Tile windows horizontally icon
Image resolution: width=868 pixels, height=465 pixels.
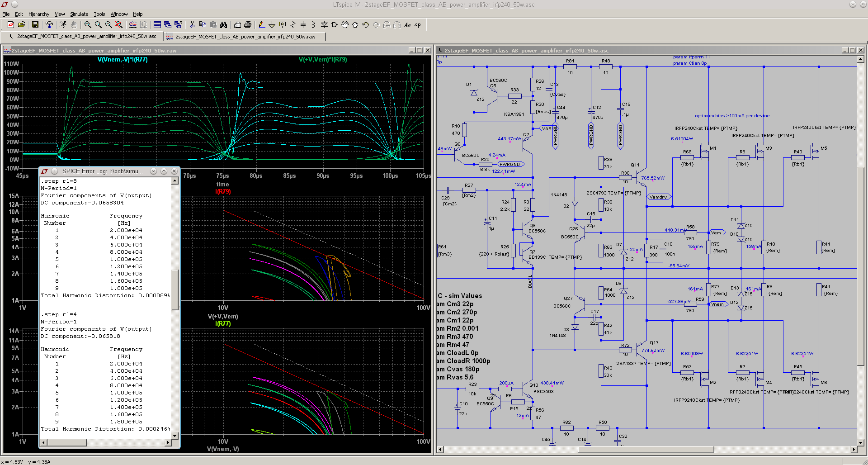(157, 25)
